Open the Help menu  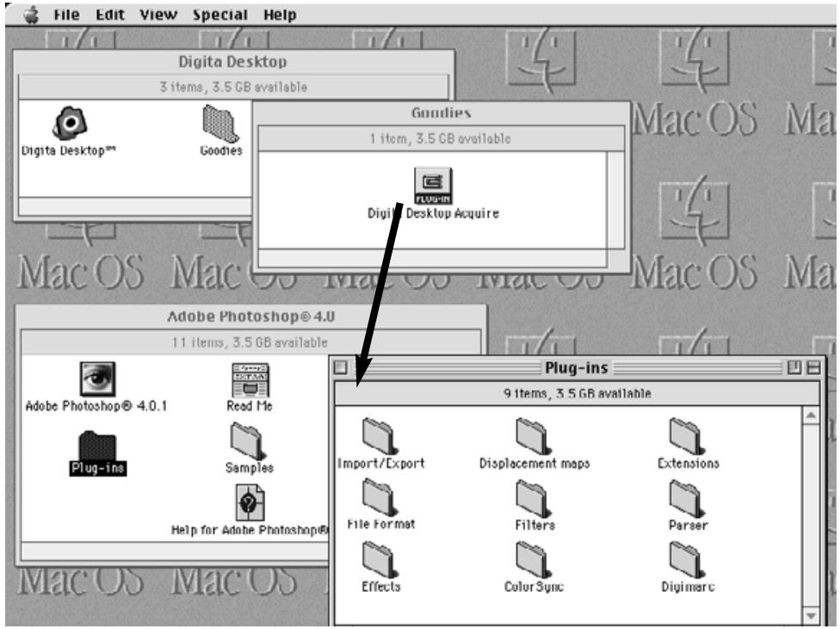coord(280,15)
